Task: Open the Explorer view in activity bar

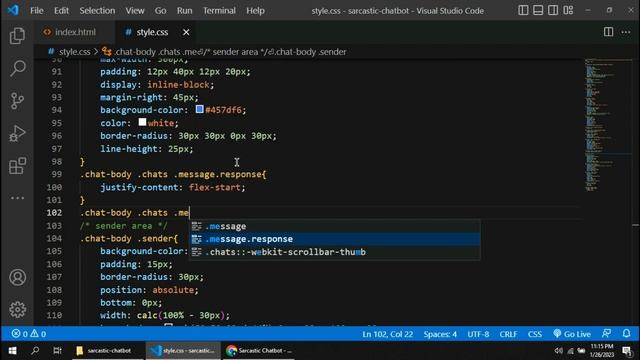Action: click(x=17, y=36)
